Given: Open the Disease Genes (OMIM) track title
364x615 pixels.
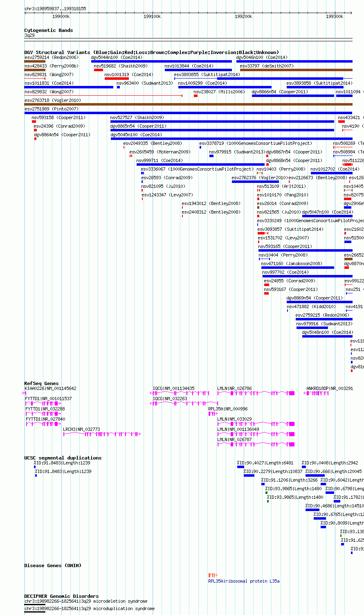Looking at the screenshot, I should [x=53, y=565].
